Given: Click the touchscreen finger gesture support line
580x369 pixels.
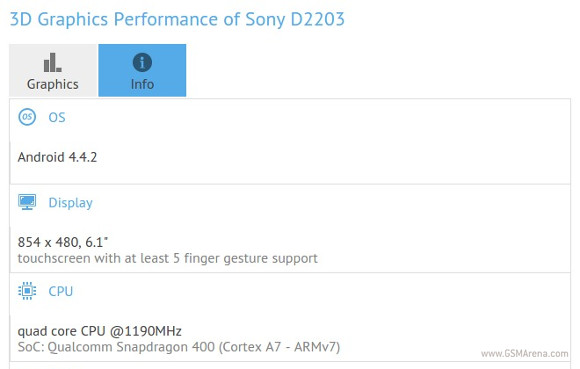Looking at the screenshot, I should click(x=168, y=258).
